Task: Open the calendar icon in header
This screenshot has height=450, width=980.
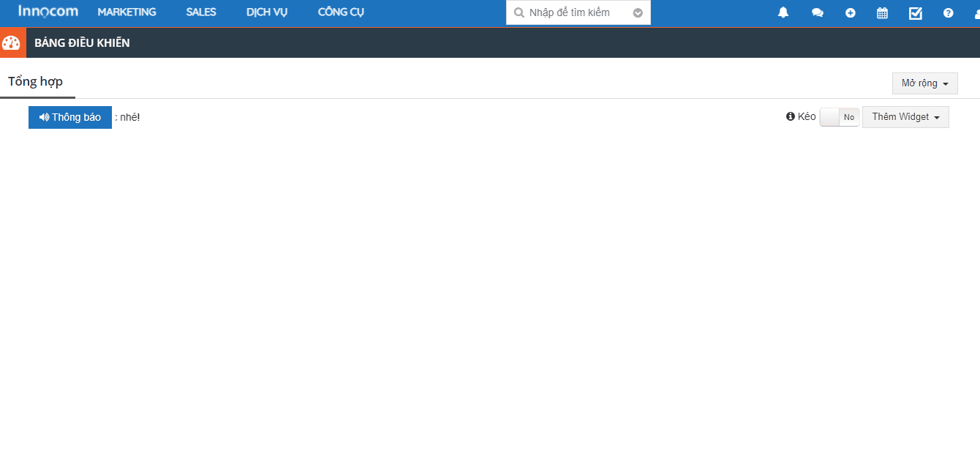Action: pos(882,12)
